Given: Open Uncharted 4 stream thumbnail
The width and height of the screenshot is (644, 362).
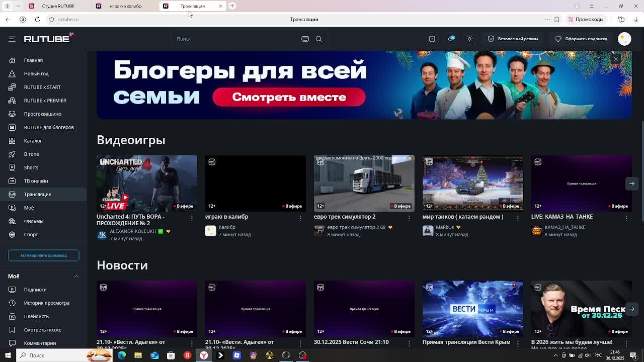Looking at the screenshot, I should point(147,184).
